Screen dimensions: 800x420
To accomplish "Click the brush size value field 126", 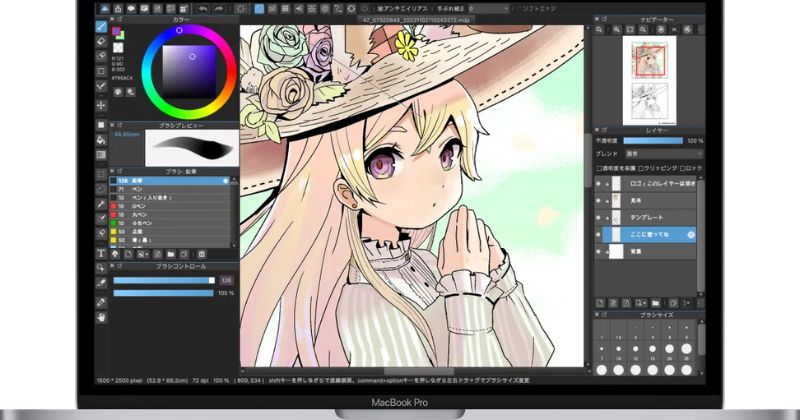I will click(227, 280).
